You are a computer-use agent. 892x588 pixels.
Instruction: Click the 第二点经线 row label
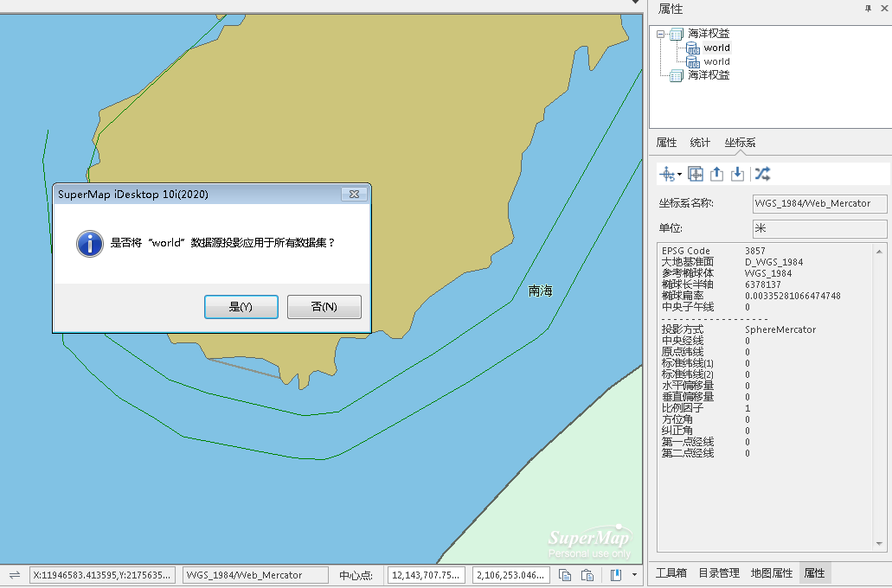point(687,453)
